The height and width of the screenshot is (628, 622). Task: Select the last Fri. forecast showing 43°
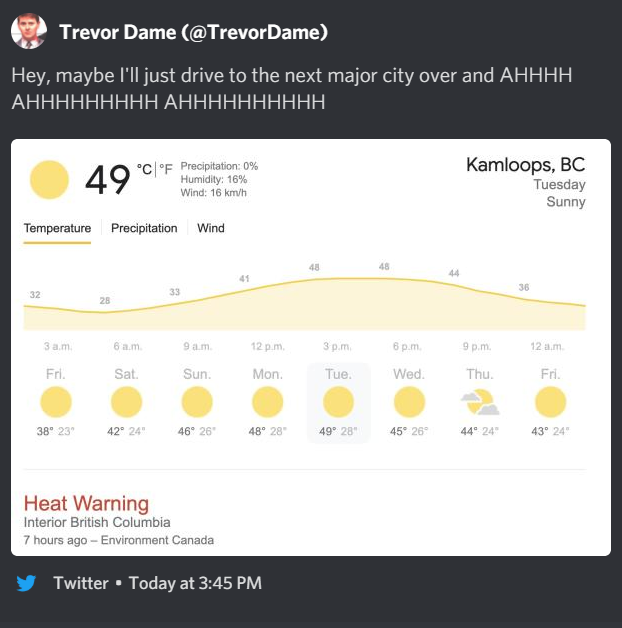[550, 403]
